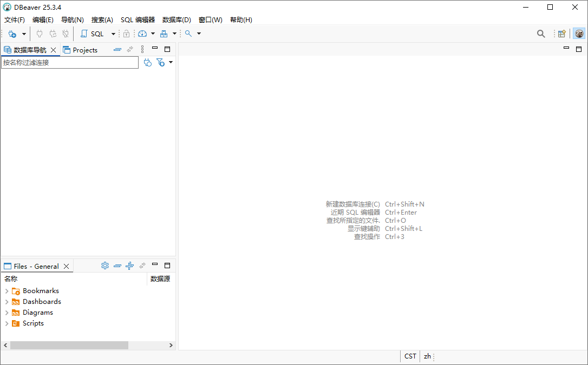
Task: Open the filter dropdown next to the funnel icon
Action: click(x=171, y=62)
